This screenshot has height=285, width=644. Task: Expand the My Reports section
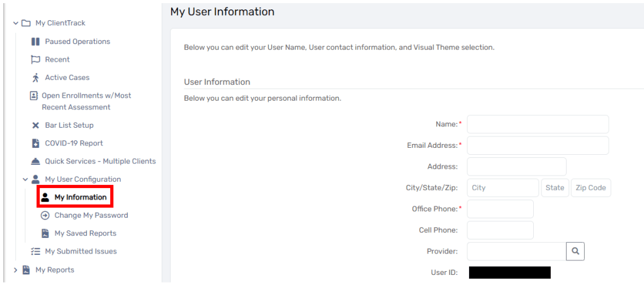tap(16, 270)
